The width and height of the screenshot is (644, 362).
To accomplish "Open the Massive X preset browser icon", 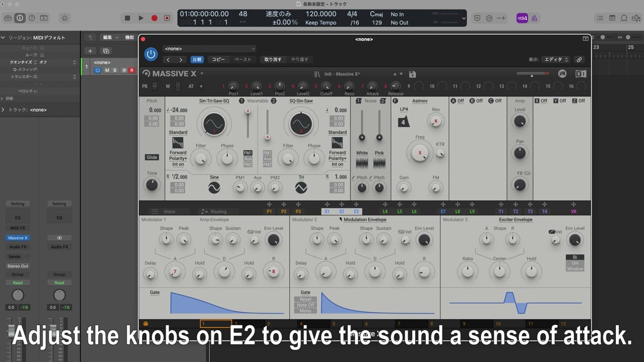I will click(x=317, y=74).
